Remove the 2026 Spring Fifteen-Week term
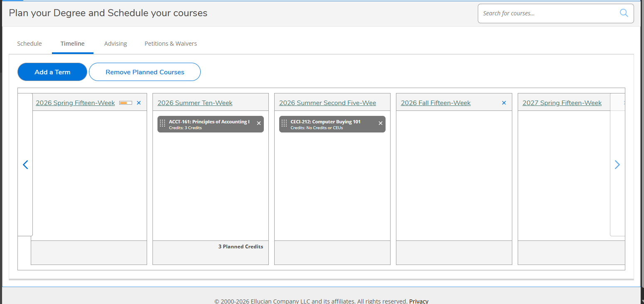The width and height of the screenshot is (644, 304). click(x=139, y=103)
